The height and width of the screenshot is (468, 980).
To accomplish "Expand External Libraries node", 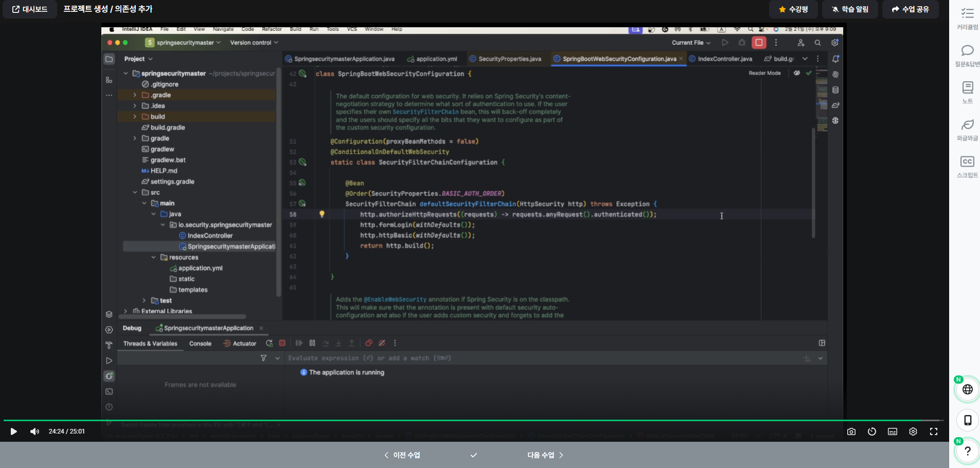I will [126, 311].
